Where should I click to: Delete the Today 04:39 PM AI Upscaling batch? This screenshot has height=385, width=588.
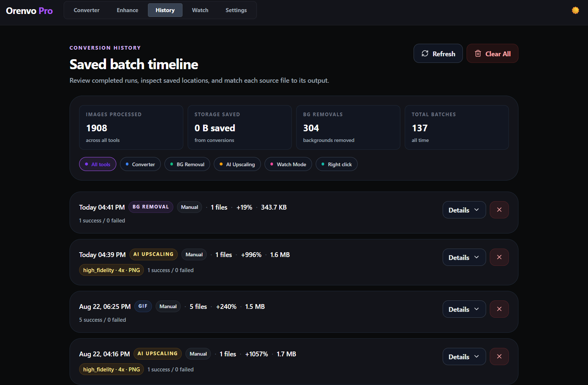tap(499, 257)
